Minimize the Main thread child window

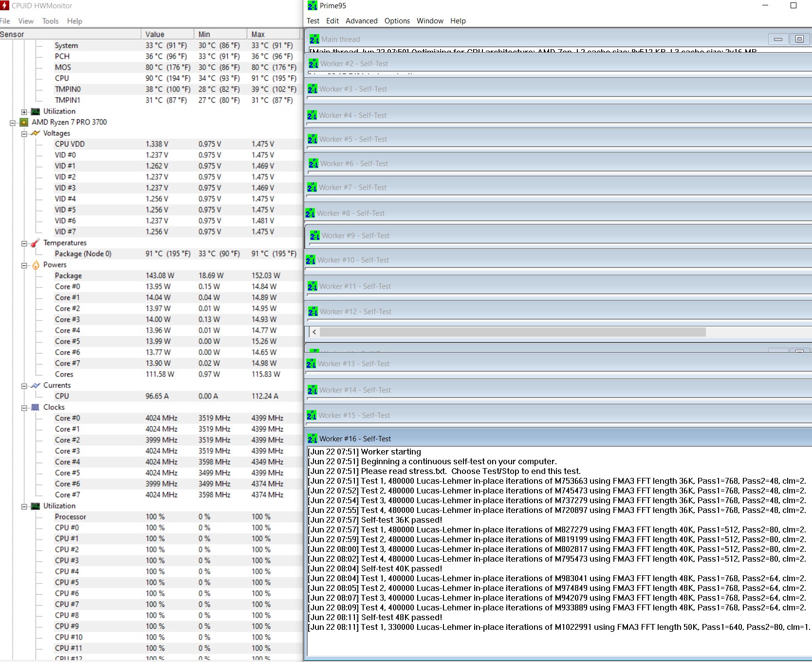[778, 39]
